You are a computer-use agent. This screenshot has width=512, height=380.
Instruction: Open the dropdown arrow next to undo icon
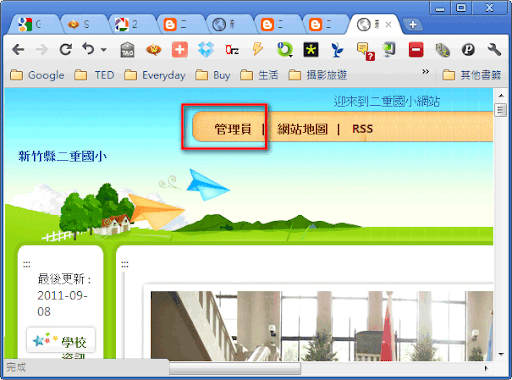pyautogui.click(x=104, y=50)
